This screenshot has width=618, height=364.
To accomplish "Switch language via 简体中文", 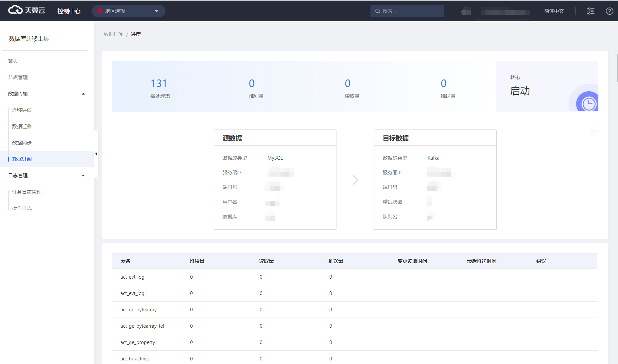I will click(x=554, y=11).
